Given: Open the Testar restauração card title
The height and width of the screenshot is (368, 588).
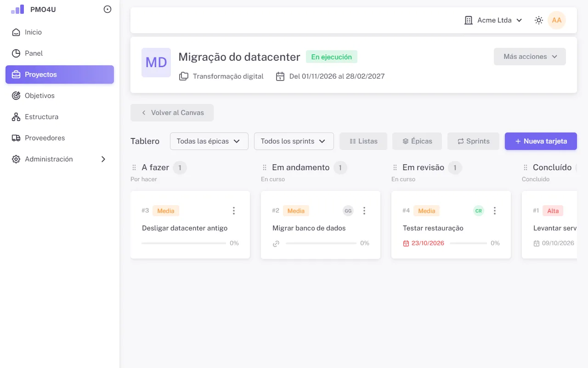Looking at the screenshot, I should click(x=433, y=228).
